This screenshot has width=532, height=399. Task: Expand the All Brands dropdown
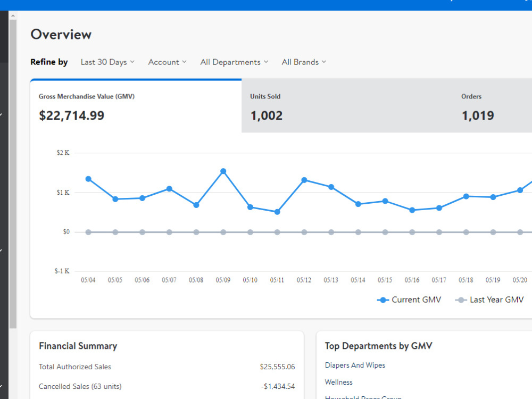[304, 62]
